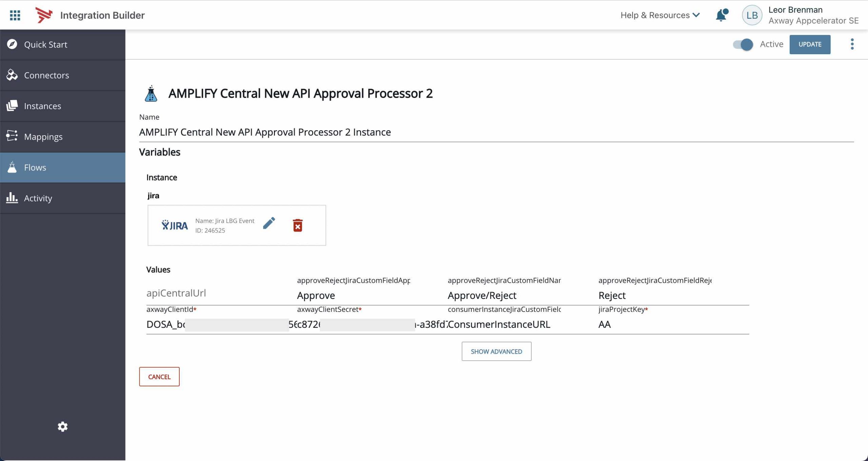
Task: Click the Connectors sidebar icon
Action: tap(12, 75)
